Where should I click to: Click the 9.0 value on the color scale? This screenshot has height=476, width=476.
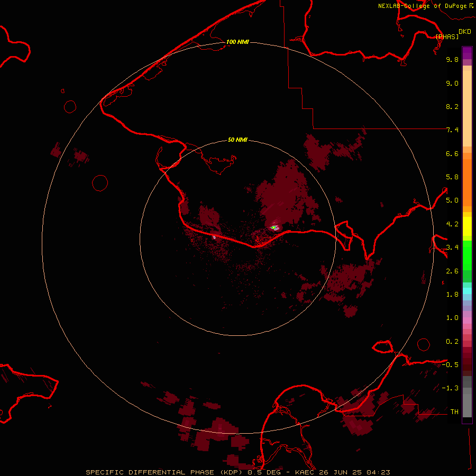pyautogui.click(x=452, y=83)
